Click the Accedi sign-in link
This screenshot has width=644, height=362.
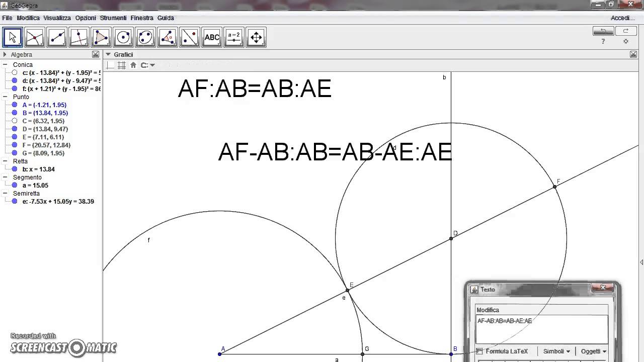pyautogui.click(x=622, y=18)
